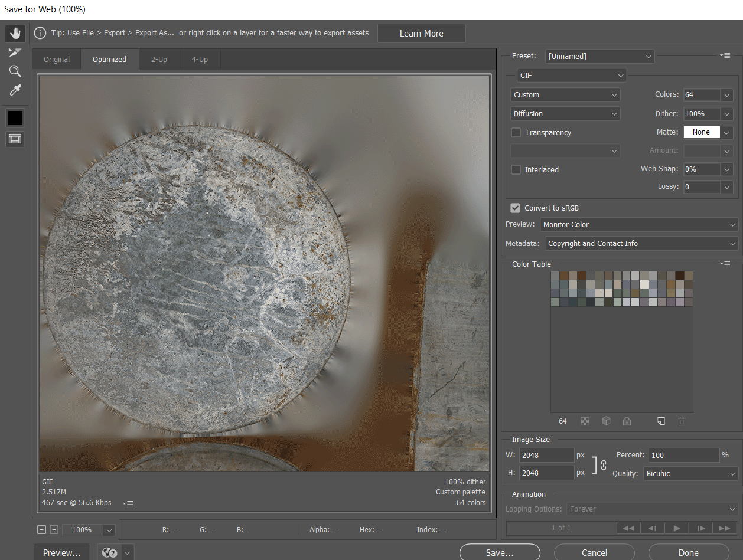Viewport: 743px width, 560px height.
Task: Select the Hand tool
Action: (15, 34)
